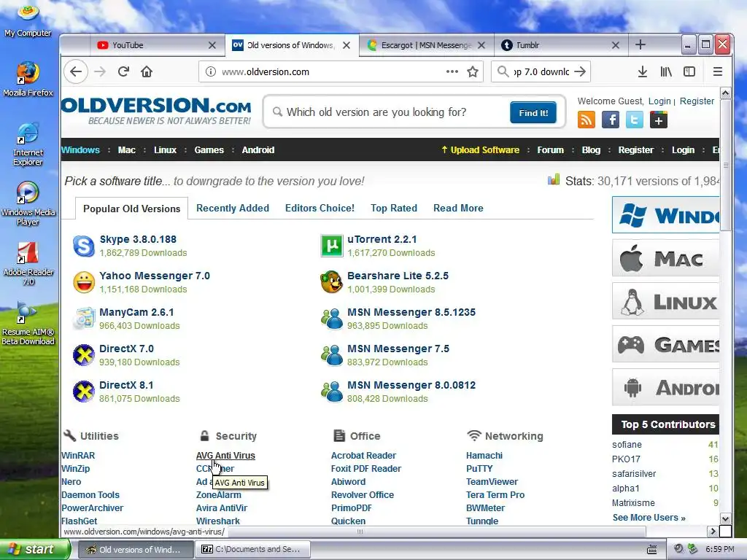
Task: Select the Mac item in the site navigation
Action: pyautogui.click(x=127, y=150)
